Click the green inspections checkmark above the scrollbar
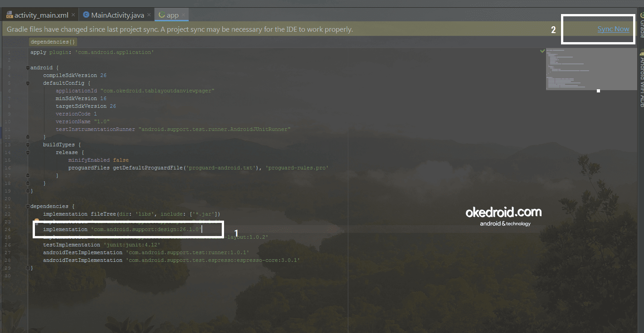This screenshot has height=333, width=644. coord(542,51)
